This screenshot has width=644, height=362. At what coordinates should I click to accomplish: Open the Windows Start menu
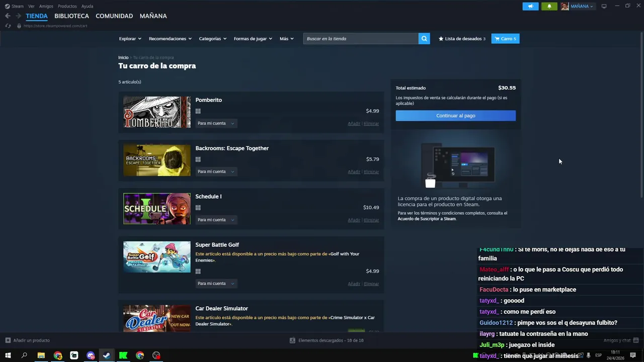(x=8, y=355)
